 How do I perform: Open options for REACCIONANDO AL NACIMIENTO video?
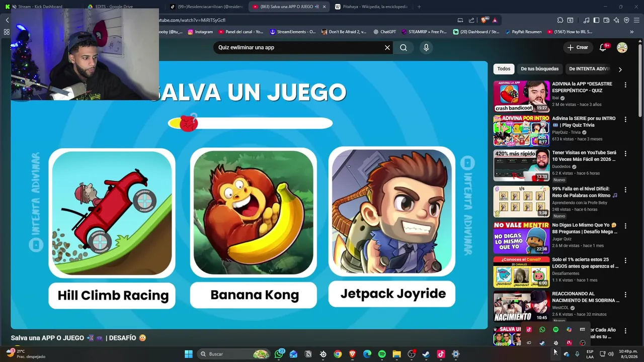[x=625, y=295]
